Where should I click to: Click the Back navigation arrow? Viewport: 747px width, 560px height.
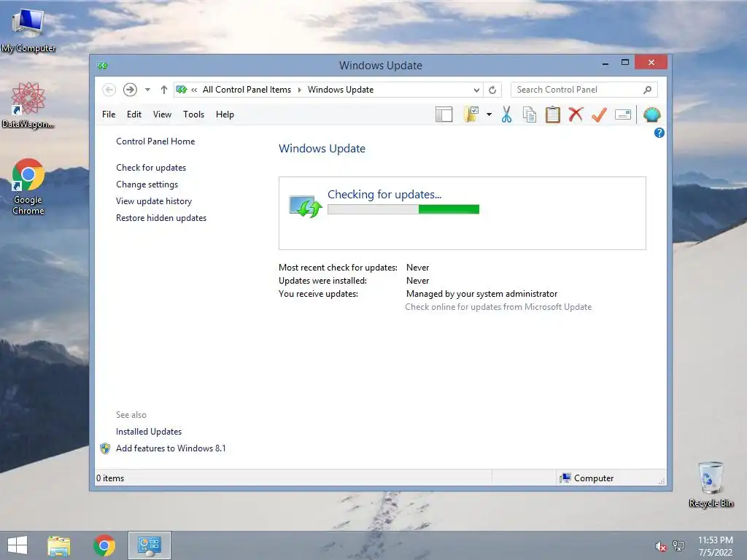tap(109, 90)
